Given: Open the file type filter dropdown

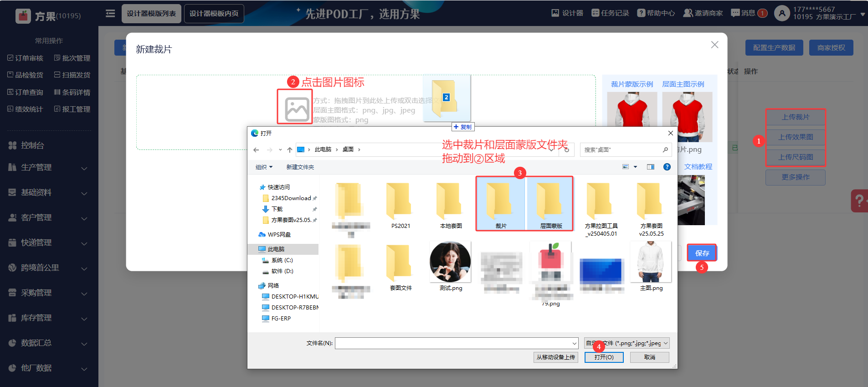Looking at the screenshot, I should click(627, 343).
